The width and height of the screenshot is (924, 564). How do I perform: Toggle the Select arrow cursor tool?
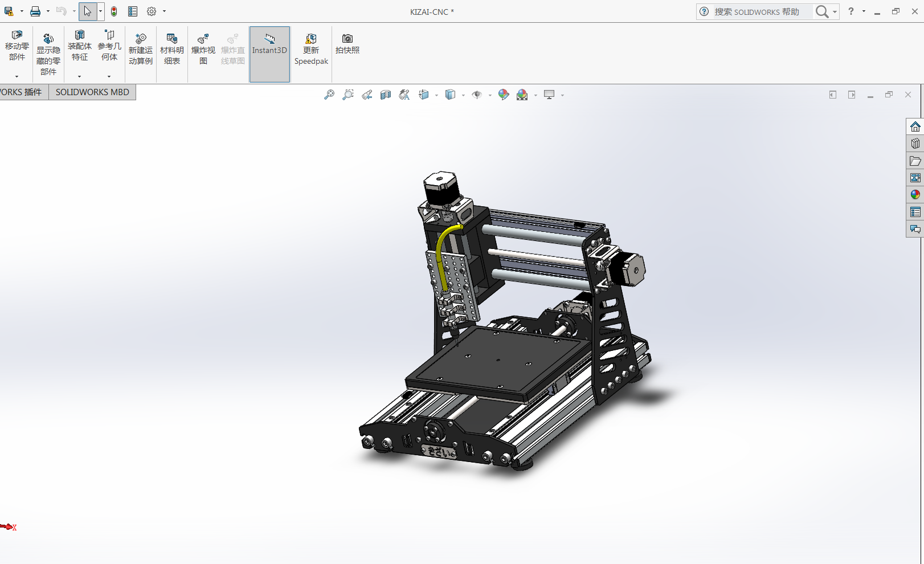tap(87, 11)
